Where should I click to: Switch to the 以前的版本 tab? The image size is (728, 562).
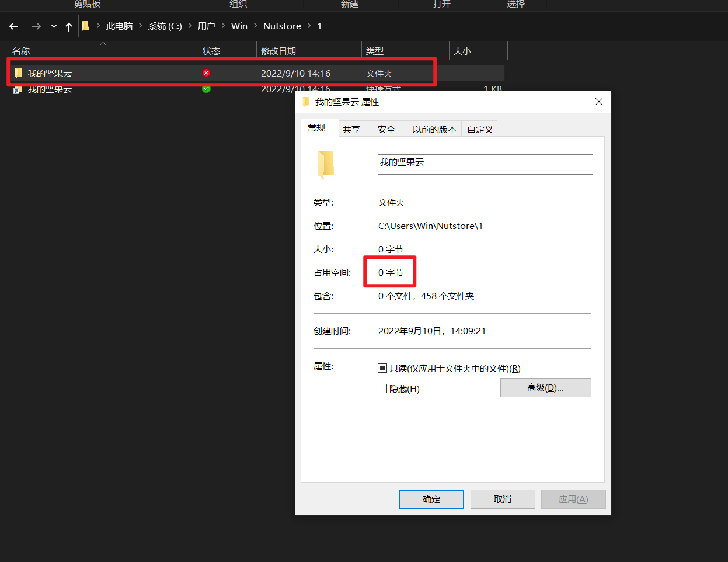434,129
